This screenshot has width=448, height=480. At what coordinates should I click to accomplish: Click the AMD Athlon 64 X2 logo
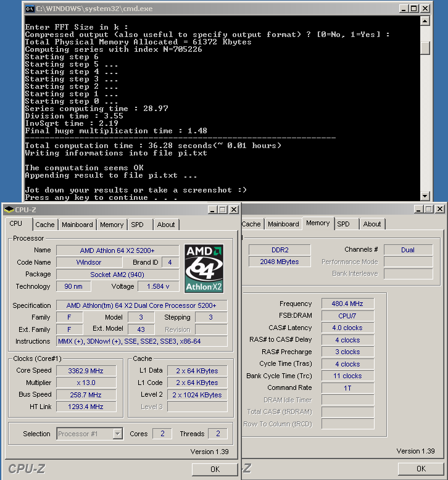tap(204, 268)
